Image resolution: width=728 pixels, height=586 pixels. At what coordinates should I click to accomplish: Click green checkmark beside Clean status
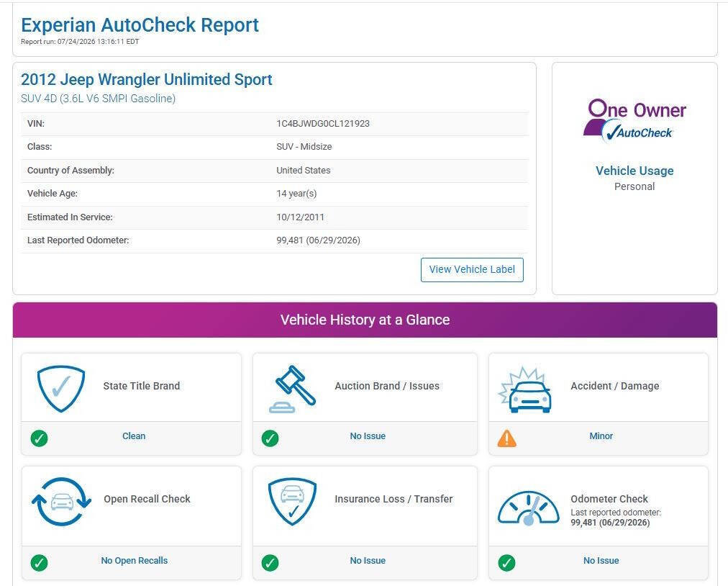coord(39,438)
